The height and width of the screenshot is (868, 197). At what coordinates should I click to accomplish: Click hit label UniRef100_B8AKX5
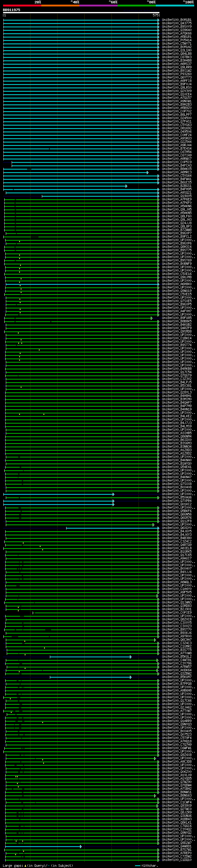[x=177, y=169]
